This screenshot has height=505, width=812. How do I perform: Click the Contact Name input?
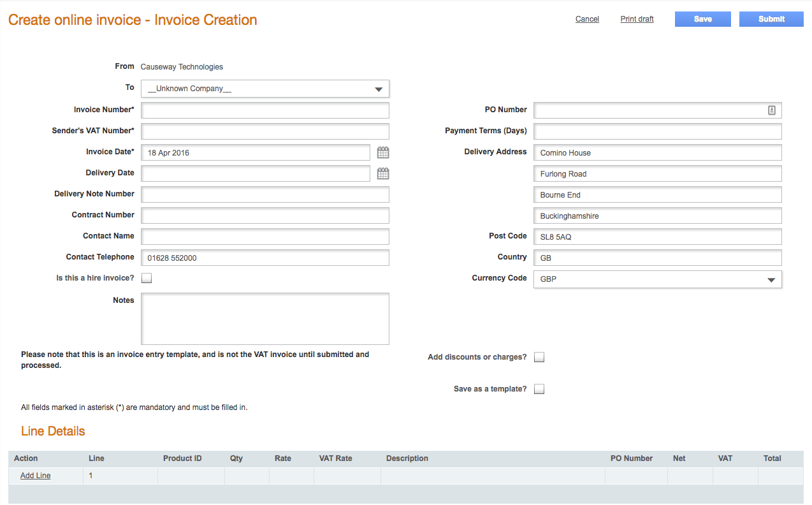tap(265, 237)
